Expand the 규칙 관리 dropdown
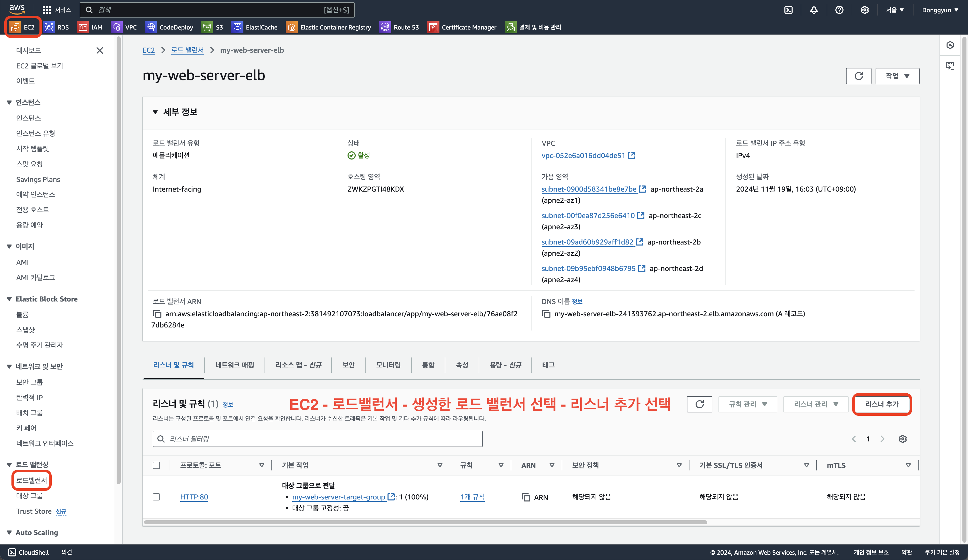The height and width of the screenshot is (560, 968). pyautogui.click(x=747, y=404)
